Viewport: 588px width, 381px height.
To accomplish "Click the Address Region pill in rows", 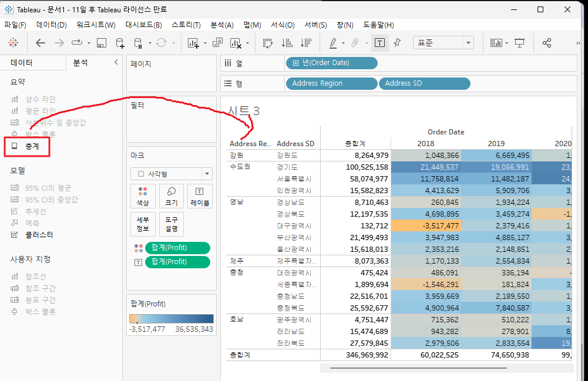I will click(331, 83).
